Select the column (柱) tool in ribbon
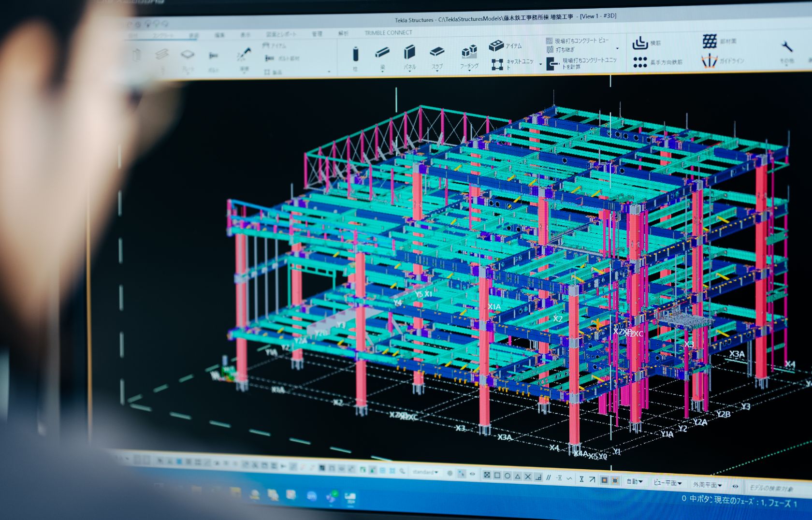This screenshot has height=520, width=812. click(355, 55)
